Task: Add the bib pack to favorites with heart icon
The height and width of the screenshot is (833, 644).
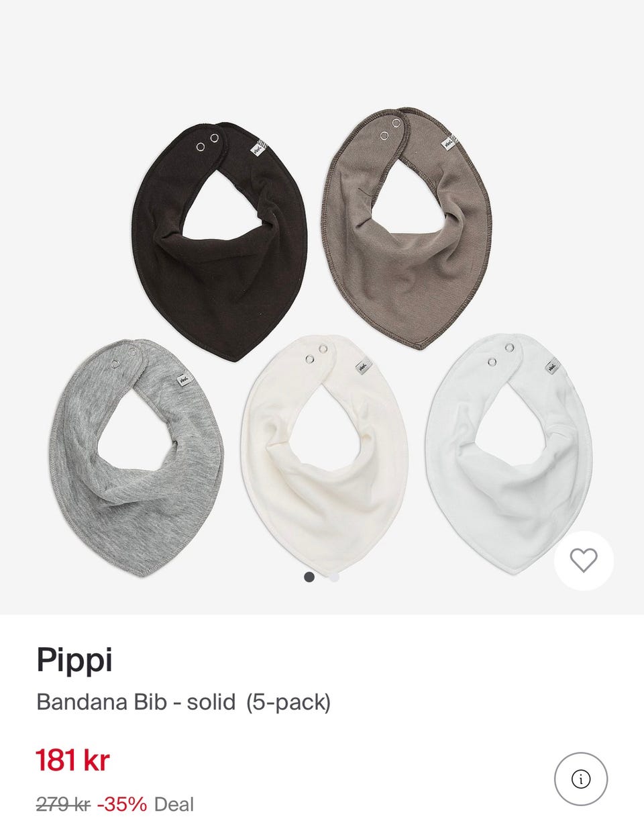Action: 584,560
